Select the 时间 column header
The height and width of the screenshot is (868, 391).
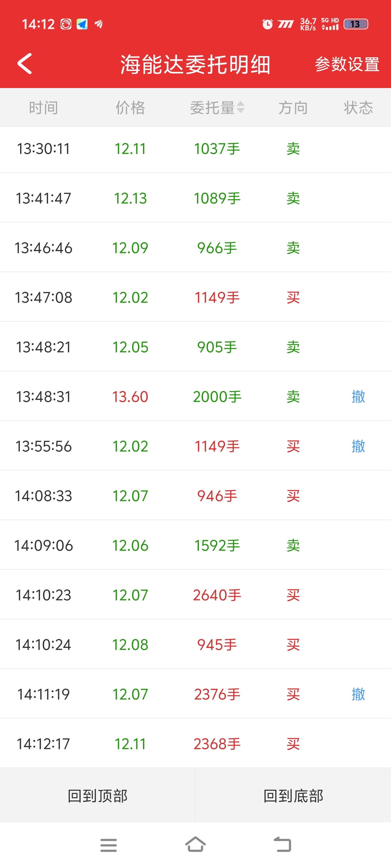[43, 108]
